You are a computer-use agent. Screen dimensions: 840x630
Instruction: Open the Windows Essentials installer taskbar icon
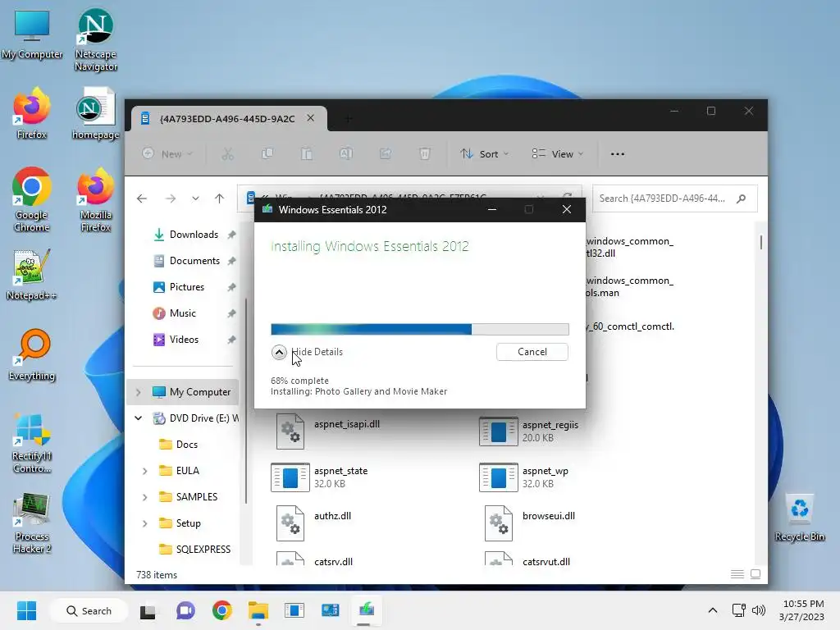[367, 610]
